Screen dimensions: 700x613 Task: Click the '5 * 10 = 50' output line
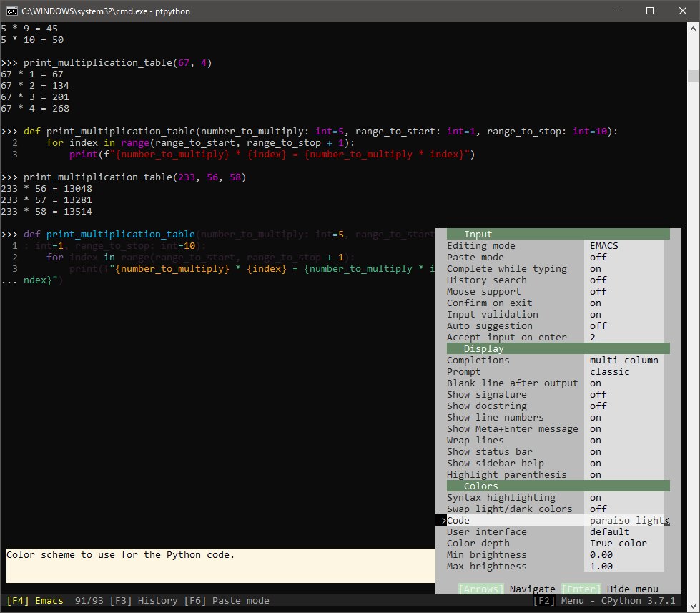(x=32, y=40)
